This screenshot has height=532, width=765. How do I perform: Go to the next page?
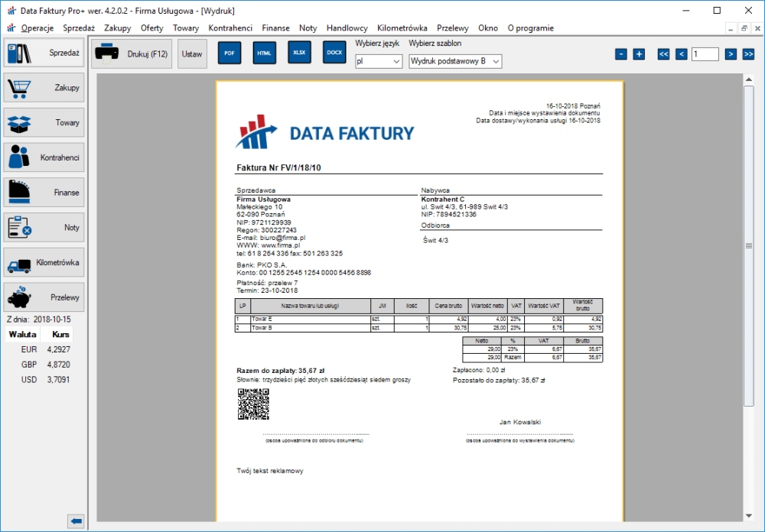point(731,54)
